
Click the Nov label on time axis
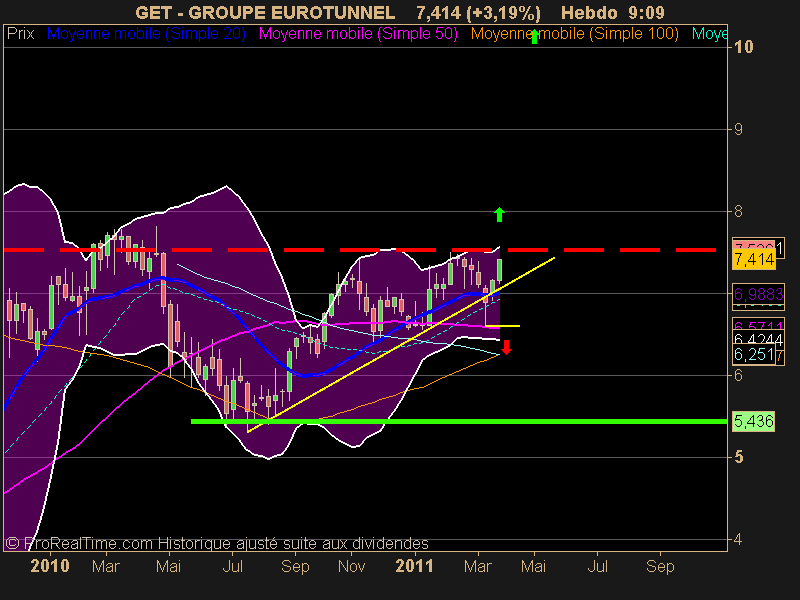pos(352,566)
